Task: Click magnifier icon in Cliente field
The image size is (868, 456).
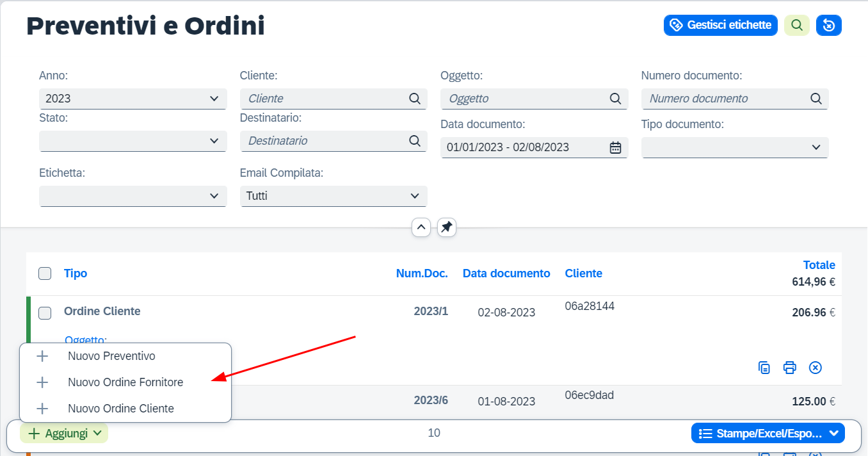Action: click(x=415, y=99)
